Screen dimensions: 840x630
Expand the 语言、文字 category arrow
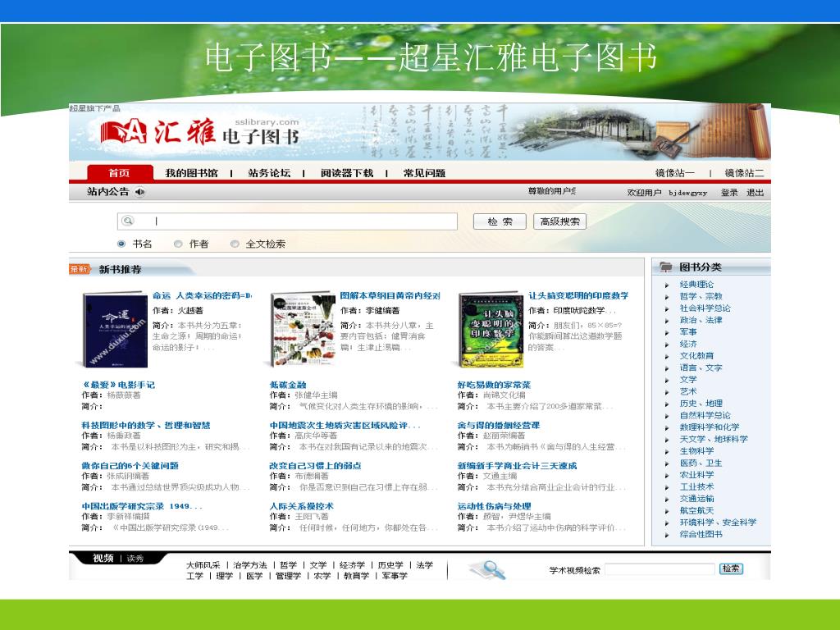click(667, 368)
